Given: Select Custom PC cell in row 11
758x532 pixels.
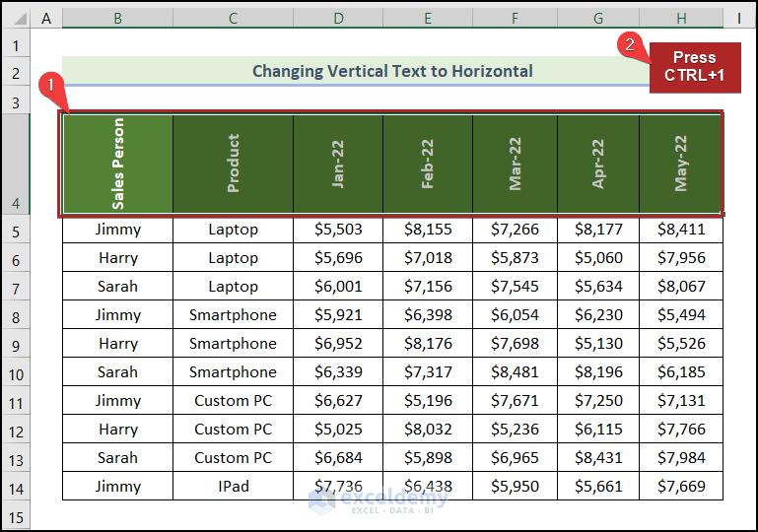Looking at the screenshot, I should 233,400.
